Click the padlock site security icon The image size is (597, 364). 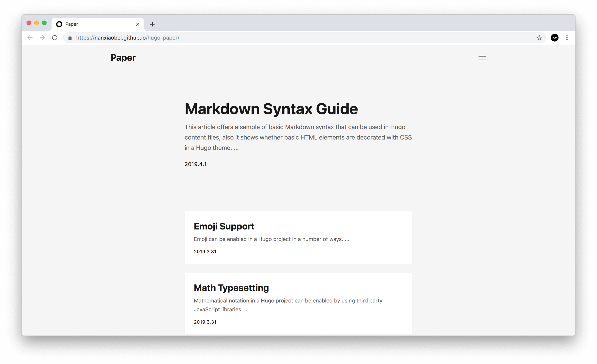tap(70, 38)
